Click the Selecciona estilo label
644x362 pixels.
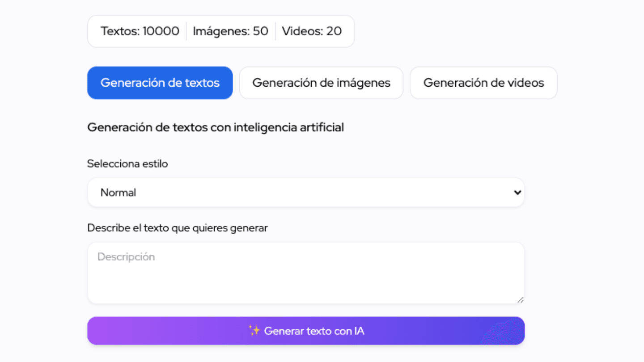tap(127, 164)
